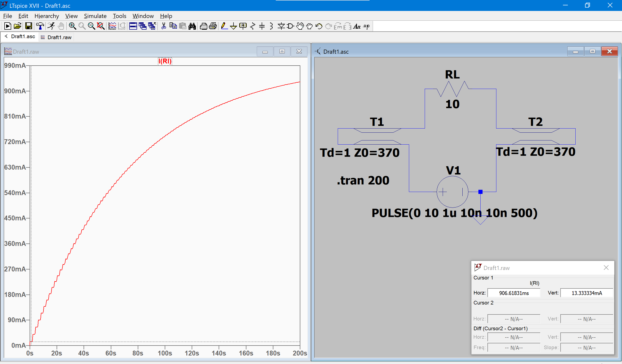Click the I(Rl) trace label
Viewport: 622px width, 364px height.
(x=165, y=61)
